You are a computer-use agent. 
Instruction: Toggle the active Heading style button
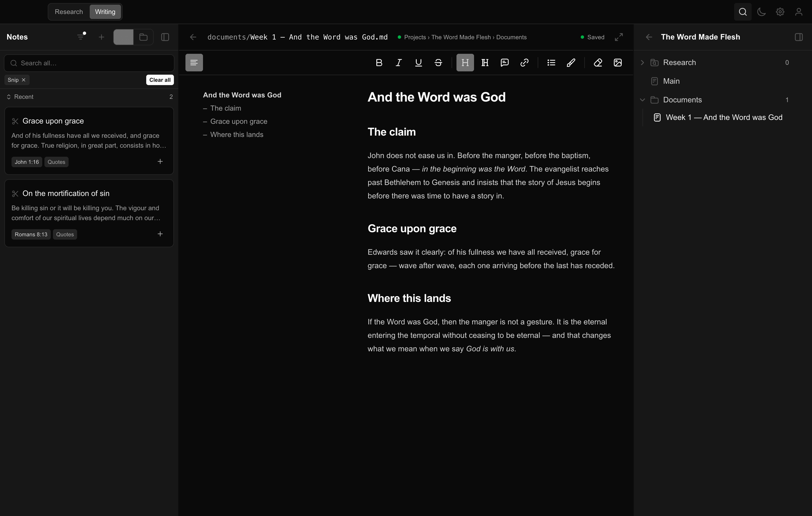[x=465, y=62]
